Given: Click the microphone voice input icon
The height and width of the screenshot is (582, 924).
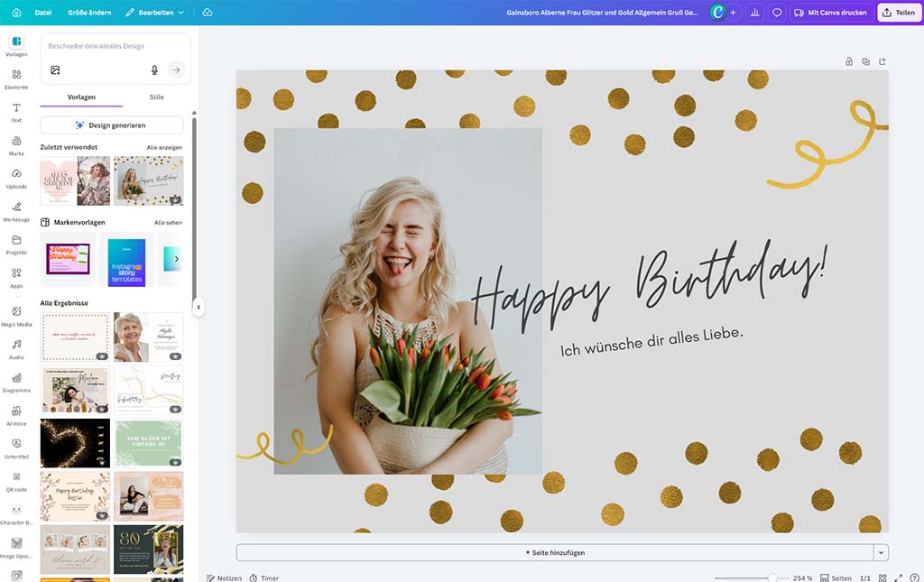Looking at the screenshot, I should click(154, 70).
